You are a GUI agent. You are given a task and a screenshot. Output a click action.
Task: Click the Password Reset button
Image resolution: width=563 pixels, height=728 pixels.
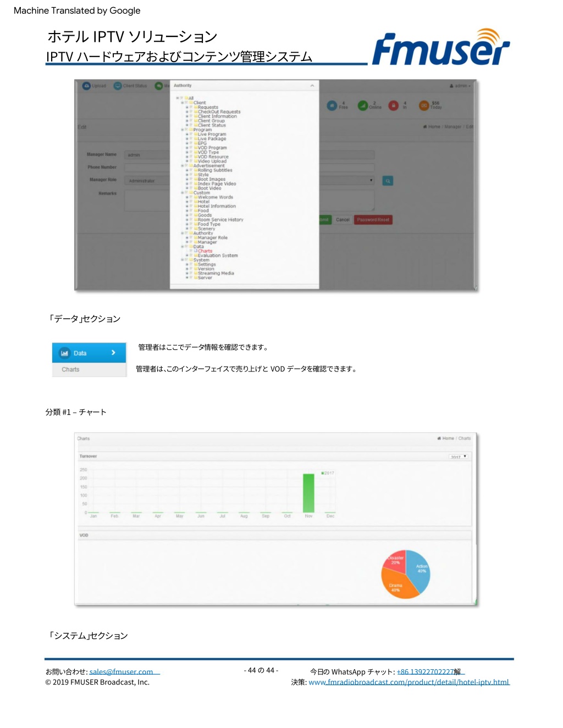coord(373,220)
